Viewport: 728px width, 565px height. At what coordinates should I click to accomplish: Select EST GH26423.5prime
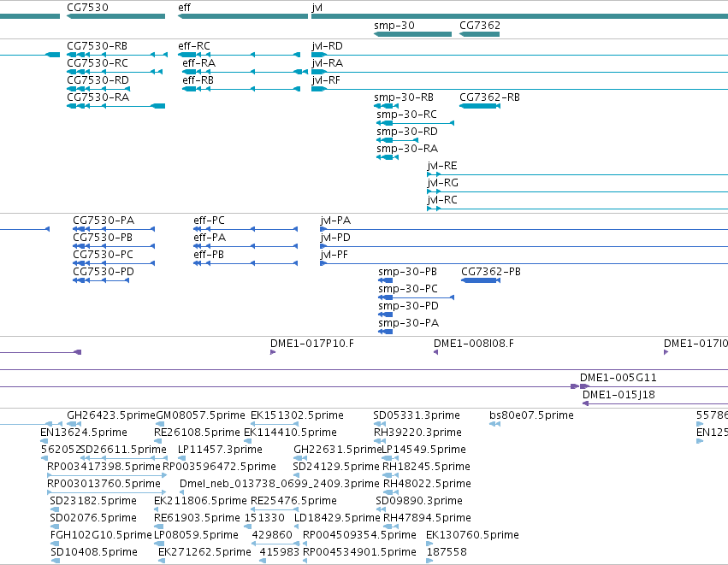tap(72, 424)
